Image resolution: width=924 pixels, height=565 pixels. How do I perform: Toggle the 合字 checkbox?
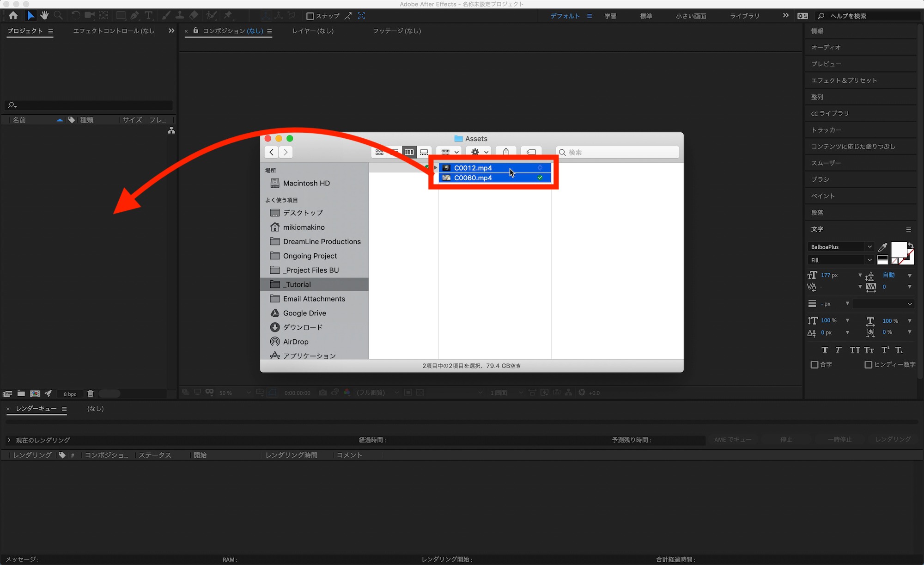click(x=815, y=365)
